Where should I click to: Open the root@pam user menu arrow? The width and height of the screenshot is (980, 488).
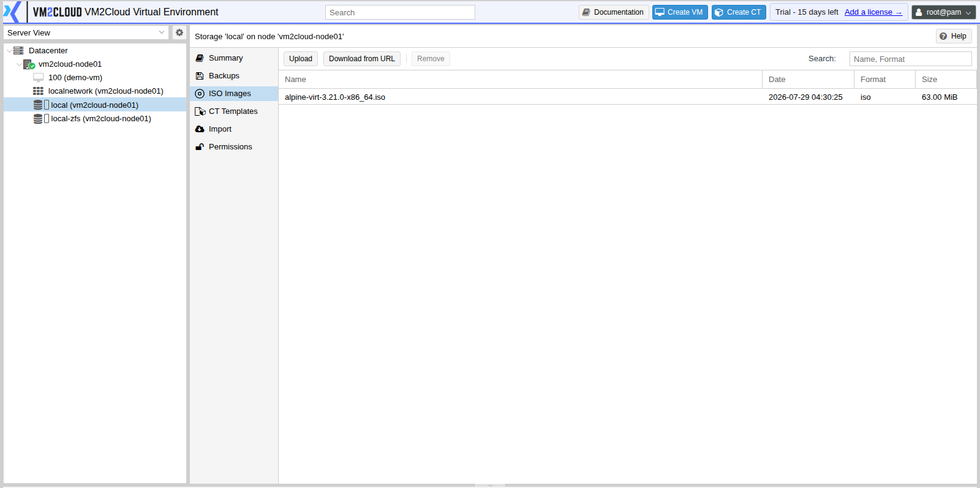point(968,13)
